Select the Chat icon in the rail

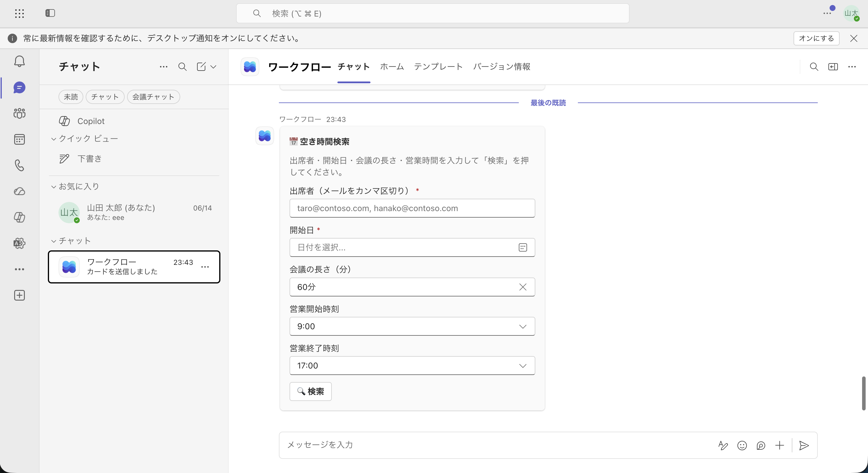pos(19,87)
